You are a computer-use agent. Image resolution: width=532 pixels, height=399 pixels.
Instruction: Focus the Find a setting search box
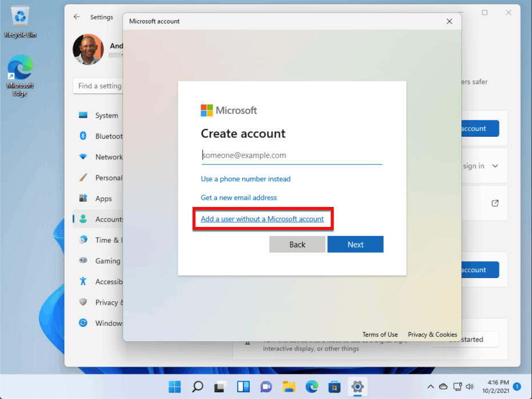click(x=98, y=86)
